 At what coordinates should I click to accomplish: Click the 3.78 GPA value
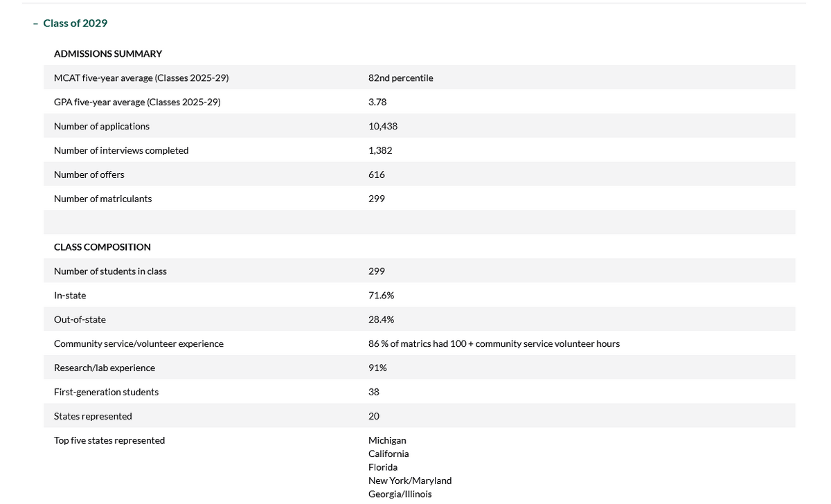coord(377,102)
